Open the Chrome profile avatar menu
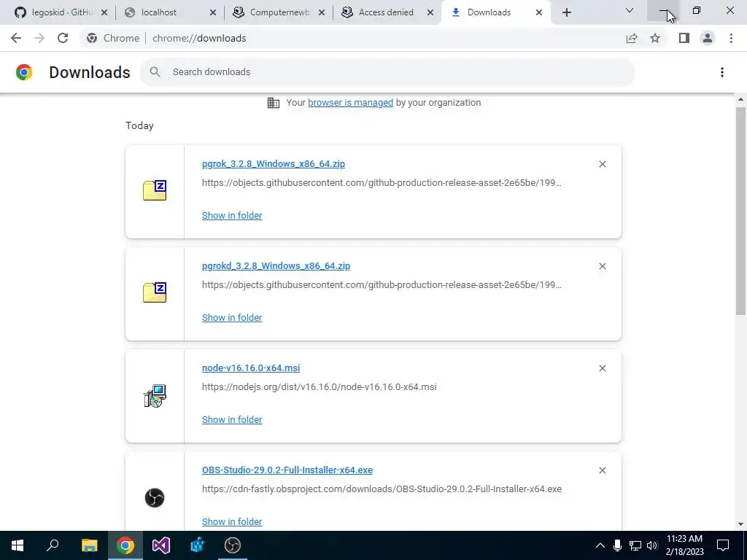 [x=708, y=38]
